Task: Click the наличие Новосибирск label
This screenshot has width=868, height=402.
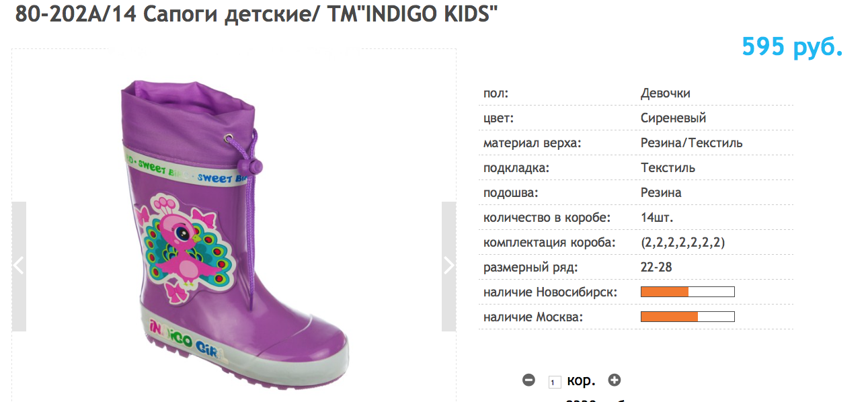Action: point(550,292)
